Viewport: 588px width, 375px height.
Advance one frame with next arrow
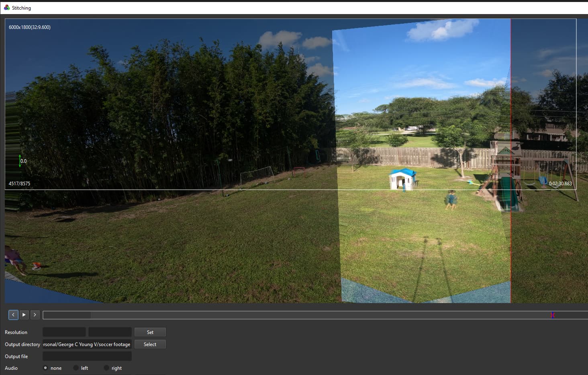[x=35, y=315]
